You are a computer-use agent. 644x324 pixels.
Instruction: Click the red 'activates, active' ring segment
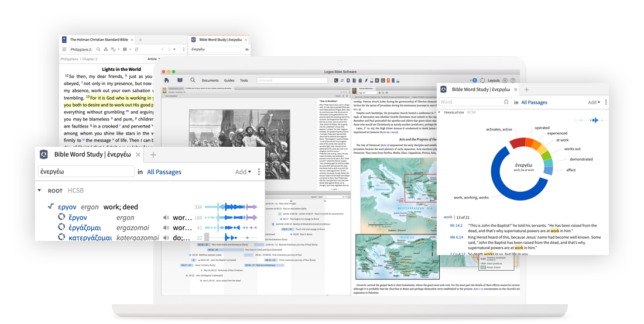click(x=518, y=143)
